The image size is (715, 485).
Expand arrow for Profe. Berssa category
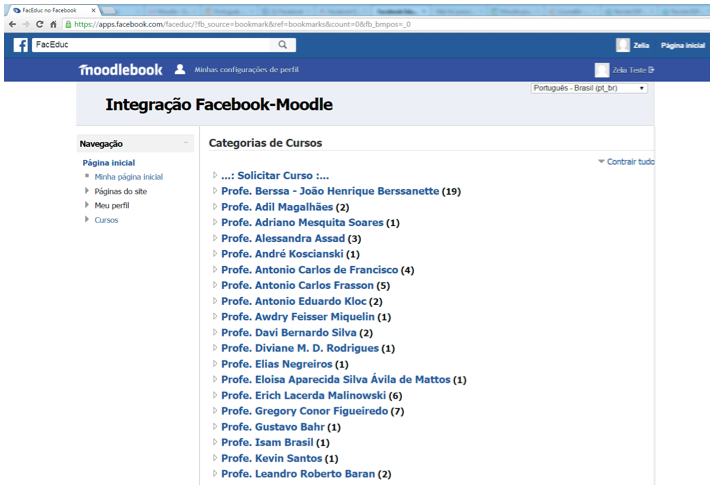point(215,191)
